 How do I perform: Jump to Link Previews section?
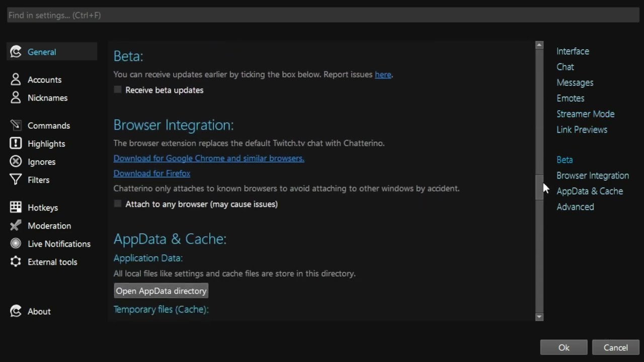(582, 129)
